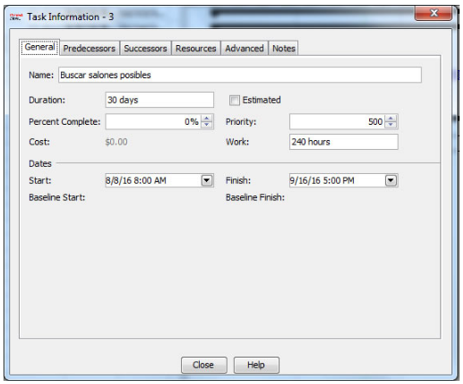Click the Work field showing 240 hours
Image resolution: width=463 pixels, height=384 pixels.
[344, 142]
